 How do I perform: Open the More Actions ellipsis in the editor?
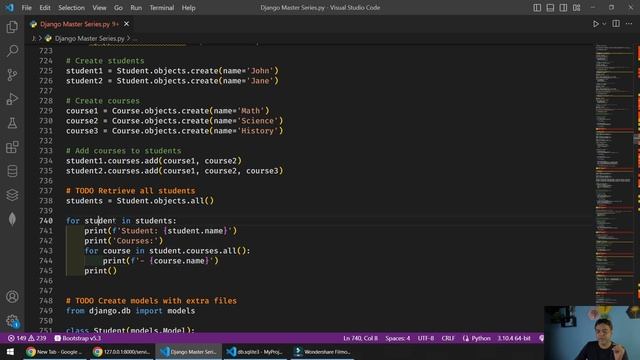(x=629, y=24)
